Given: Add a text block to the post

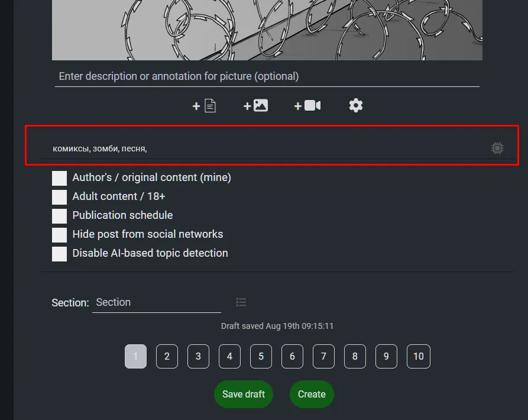Looking at the screenshot, I should point(204,106).
